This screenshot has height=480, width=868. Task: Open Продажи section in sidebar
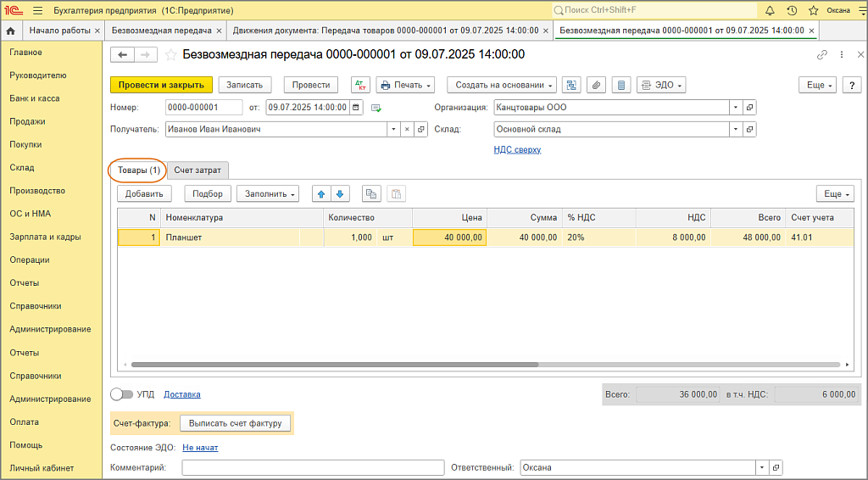pos(27,122)
